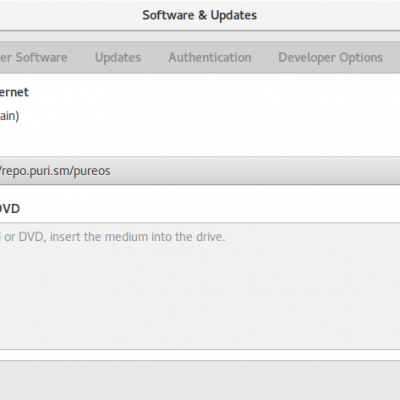400x400 pixels.
Task: Click empty tab bar space after Developer Options
Action: click(x=393, y=57)
